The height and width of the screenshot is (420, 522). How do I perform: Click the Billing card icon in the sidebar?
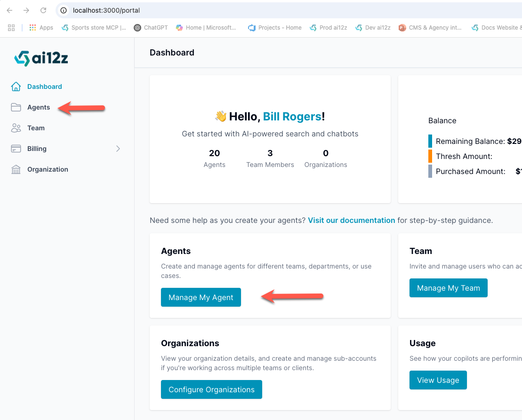pos(16,149)
